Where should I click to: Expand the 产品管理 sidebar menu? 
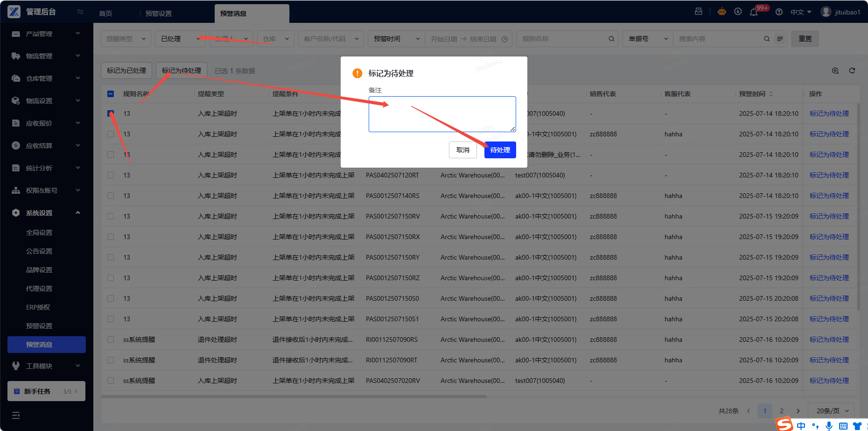coord(47,34)
